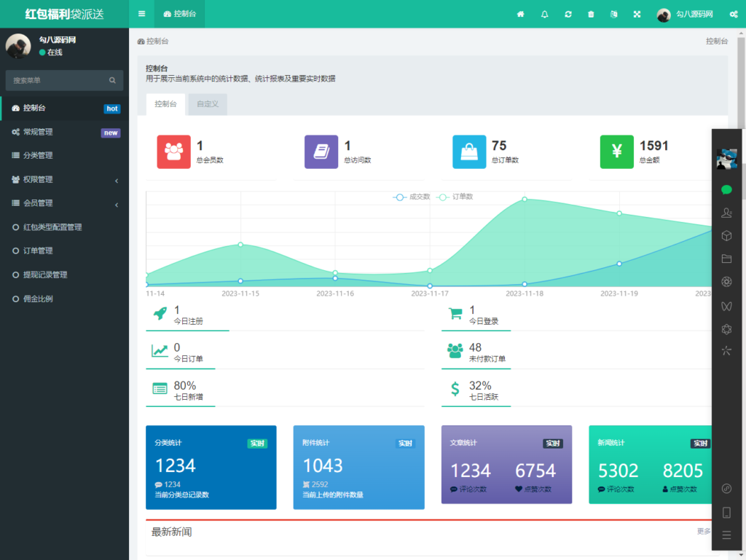Toggle sidebar with the hamburger menu icon
This screenshot has height=560, width=746.
(x=141, y=14)
